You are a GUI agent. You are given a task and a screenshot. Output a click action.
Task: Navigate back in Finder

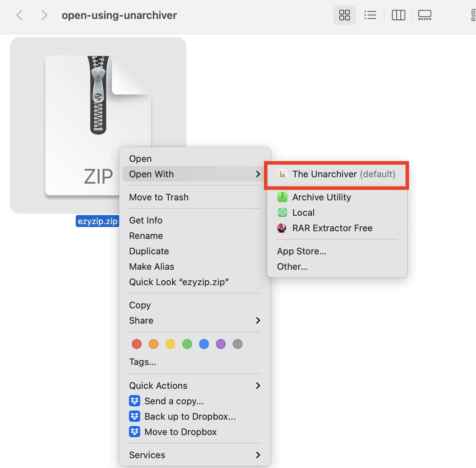coord(20,15)
